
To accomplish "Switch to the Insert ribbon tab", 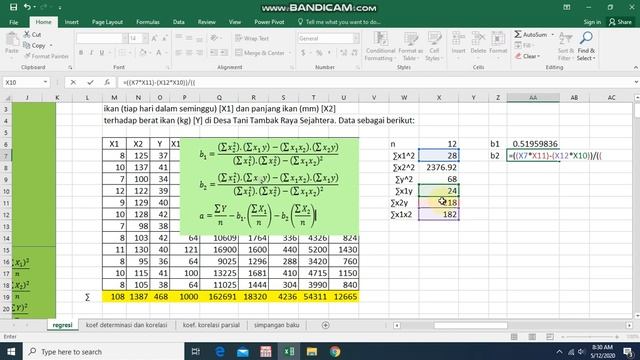I will (71, 22).
